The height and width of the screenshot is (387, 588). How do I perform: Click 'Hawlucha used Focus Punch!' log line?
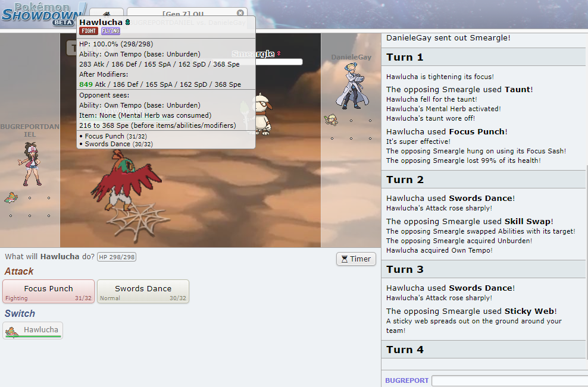pos(446,131)
